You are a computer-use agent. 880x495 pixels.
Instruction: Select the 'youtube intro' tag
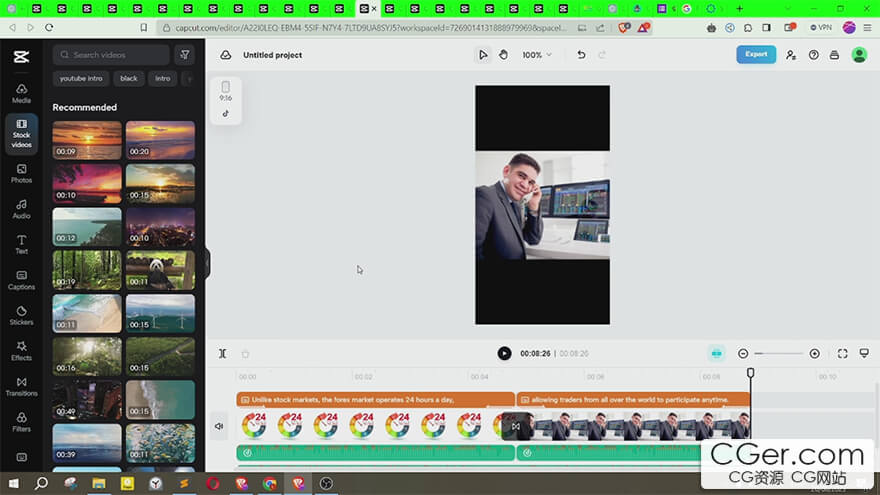pos(81,79)
